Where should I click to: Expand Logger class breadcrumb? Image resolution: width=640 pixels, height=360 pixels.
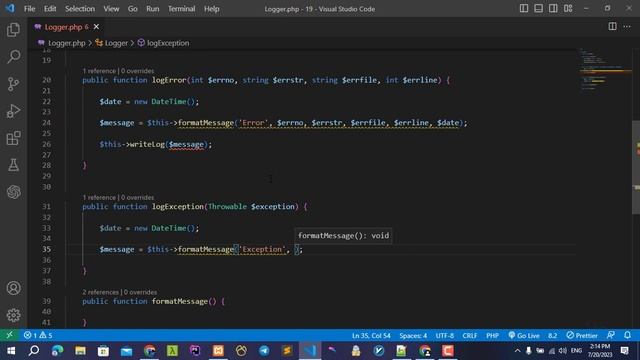111,43
